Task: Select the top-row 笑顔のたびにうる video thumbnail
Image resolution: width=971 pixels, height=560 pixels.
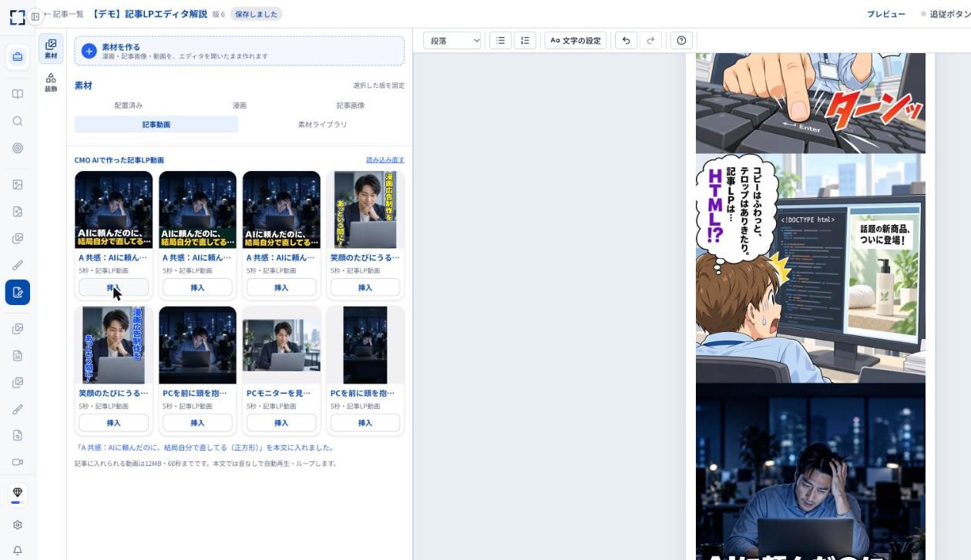Action: click(365, 210)
